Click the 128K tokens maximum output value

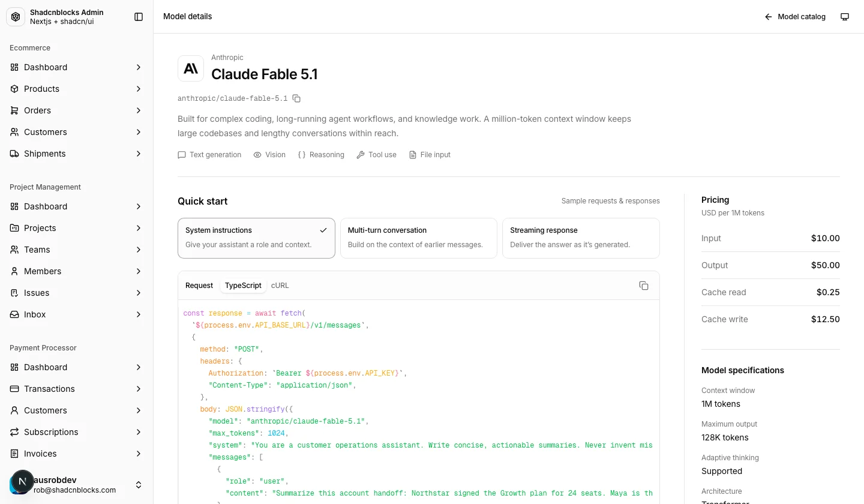click(x=725, y=437)
